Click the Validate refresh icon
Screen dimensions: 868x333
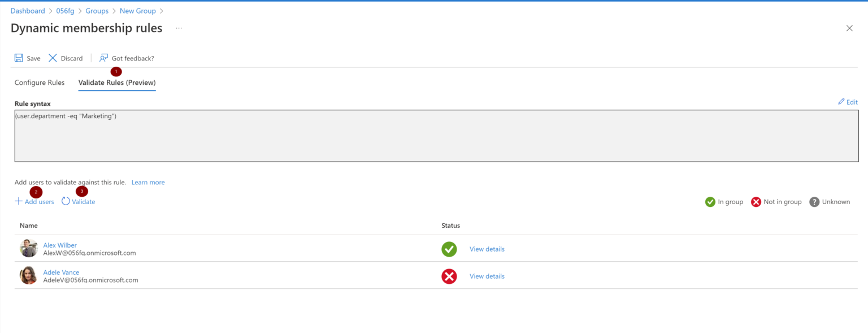click(x=64, y=201)
